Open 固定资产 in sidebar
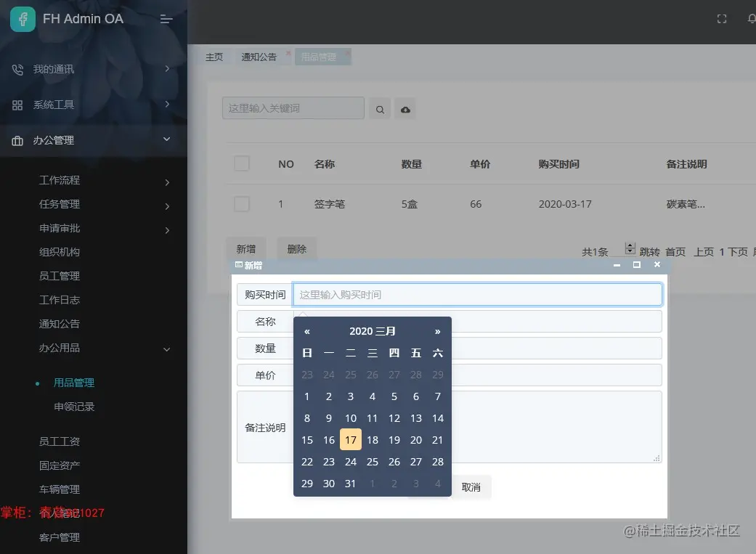 [60, 465]
